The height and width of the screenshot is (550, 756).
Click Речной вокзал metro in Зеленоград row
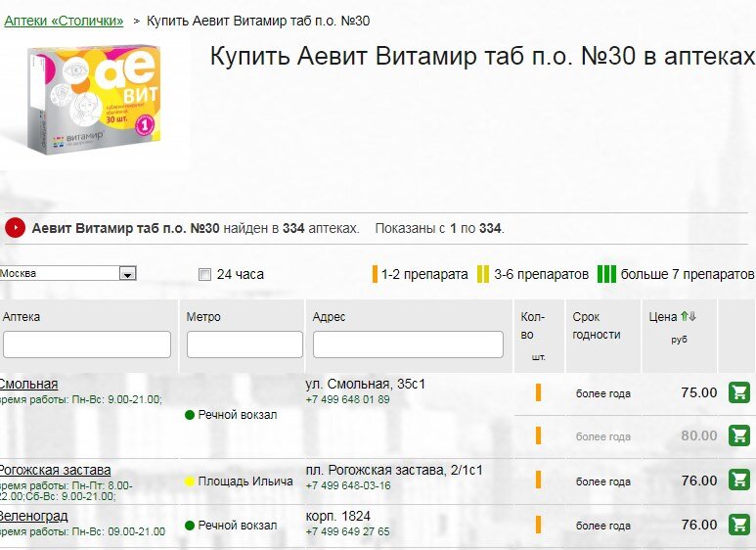point(238,525)
